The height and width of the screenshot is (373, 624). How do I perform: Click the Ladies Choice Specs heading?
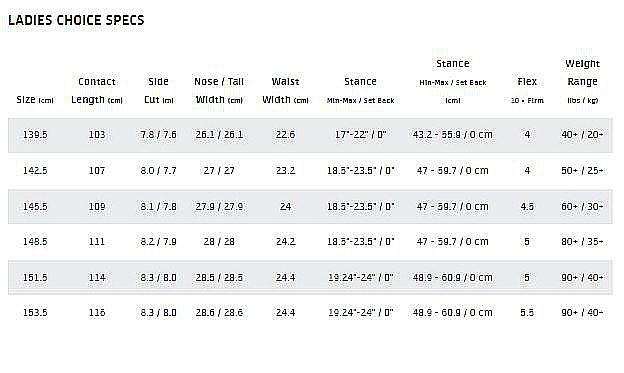pos(76,20)
